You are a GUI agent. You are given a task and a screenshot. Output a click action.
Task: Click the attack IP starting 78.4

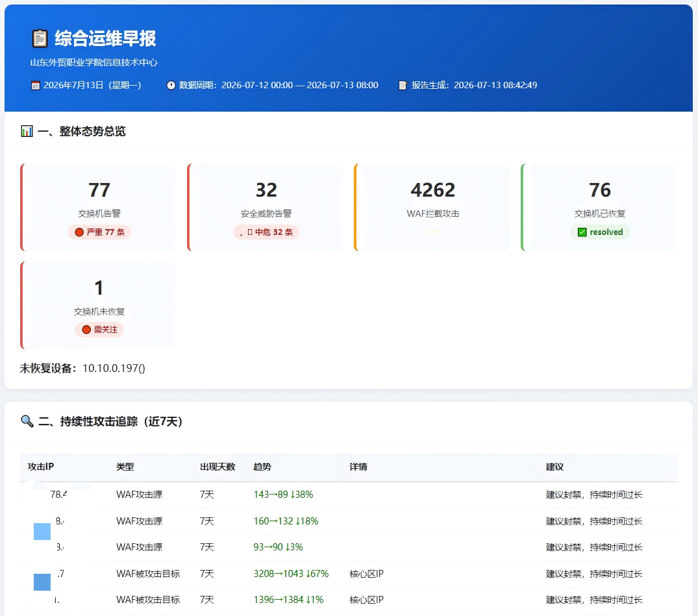(58, 495)
